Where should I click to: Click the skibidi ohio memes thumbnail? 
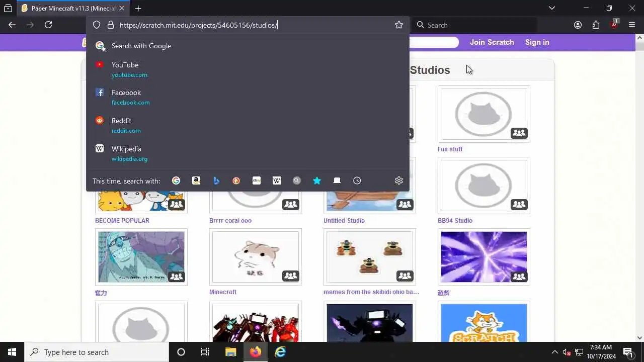[x=370, y=257]
